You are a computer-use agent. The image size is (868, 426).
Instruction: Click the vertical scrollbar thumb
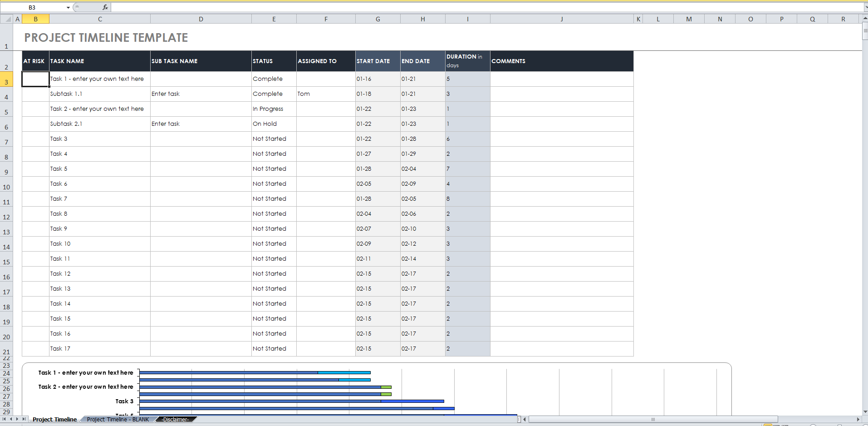(x=865, y=31)
